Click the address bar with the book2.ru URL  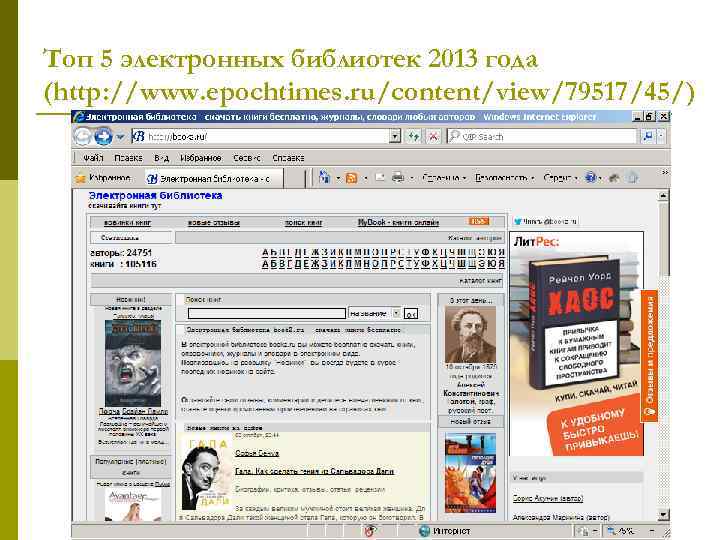pyautogui.click(x=260, y=136)
